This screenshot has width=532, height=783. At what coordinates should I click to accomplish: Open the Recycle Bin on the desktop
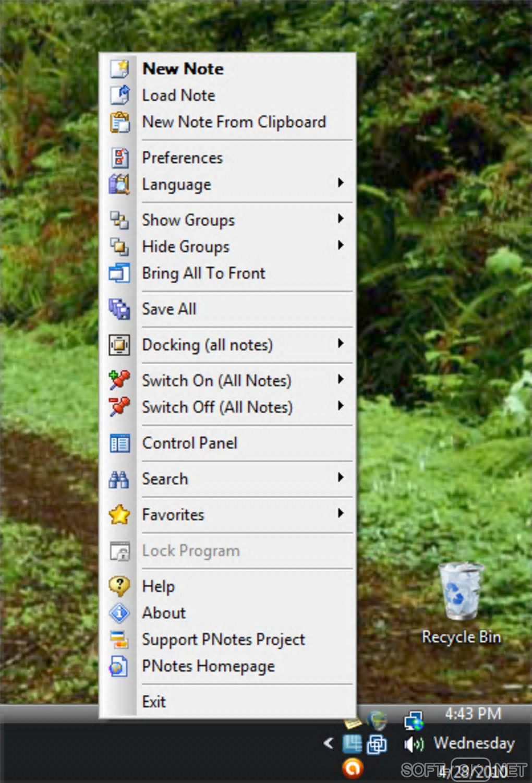pyautogui.click(x=461, y=603)
